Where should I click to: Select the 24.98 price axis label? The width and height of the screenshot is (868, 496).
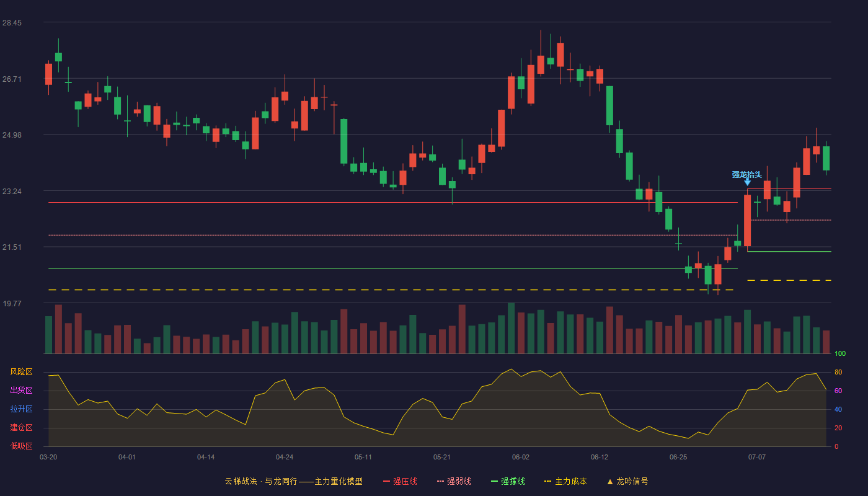point(12,135)
